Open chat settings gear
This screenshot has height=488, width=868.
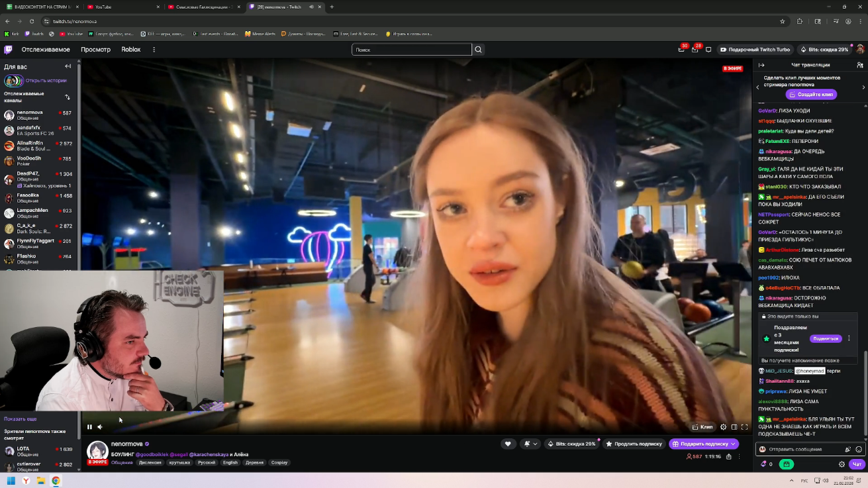click(842, 464)
